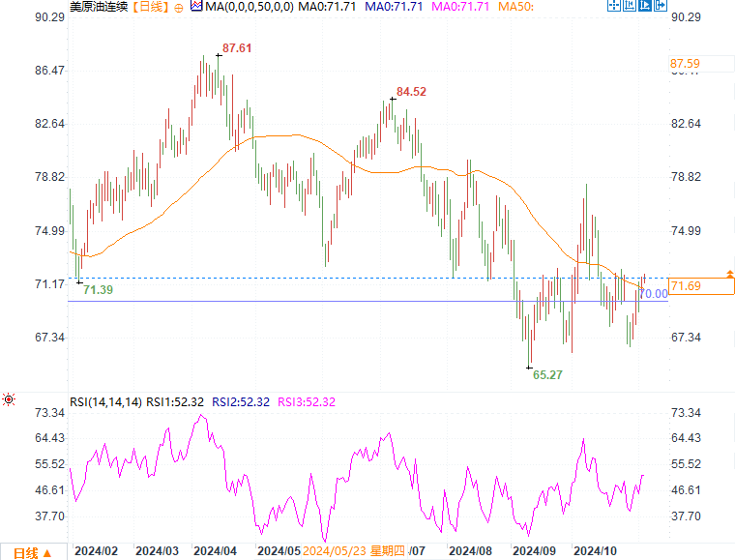Click the MA indicator chart icon

point(196,7)
